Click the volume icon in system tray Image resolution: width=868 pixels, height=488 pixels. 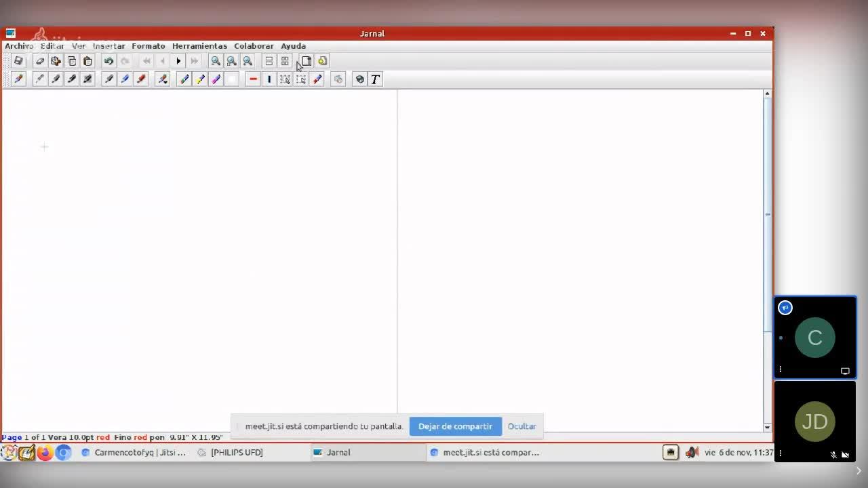coord(692,452)
